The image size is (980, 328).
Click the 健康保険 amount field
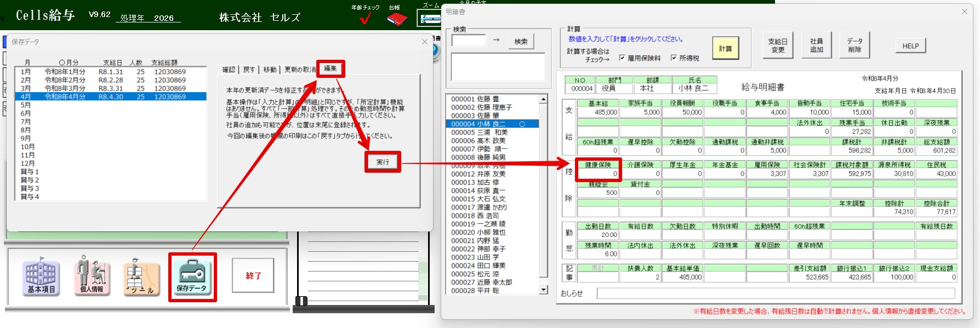click(x=597, y=174)
